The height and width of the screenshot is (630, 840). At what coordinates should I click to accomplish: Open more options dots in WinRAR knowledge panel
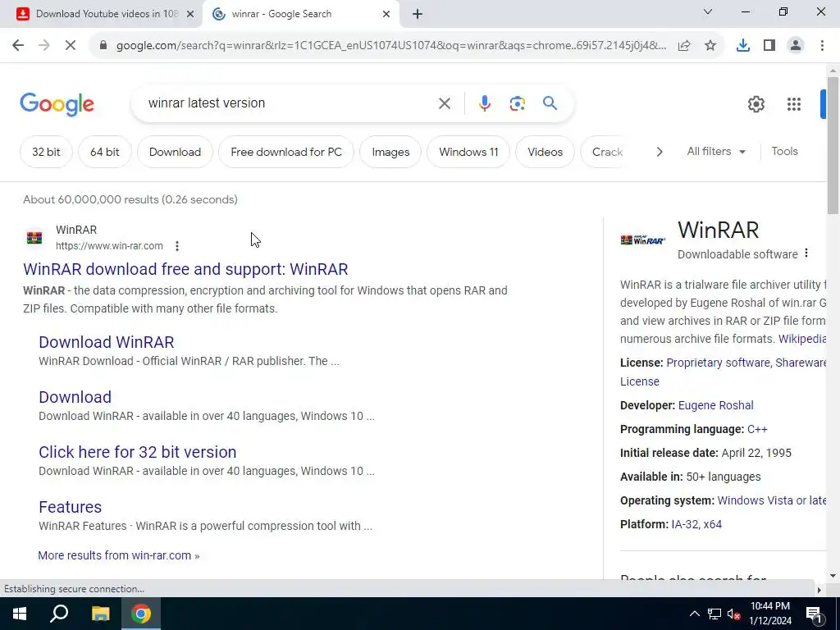(x=806, y=253)
